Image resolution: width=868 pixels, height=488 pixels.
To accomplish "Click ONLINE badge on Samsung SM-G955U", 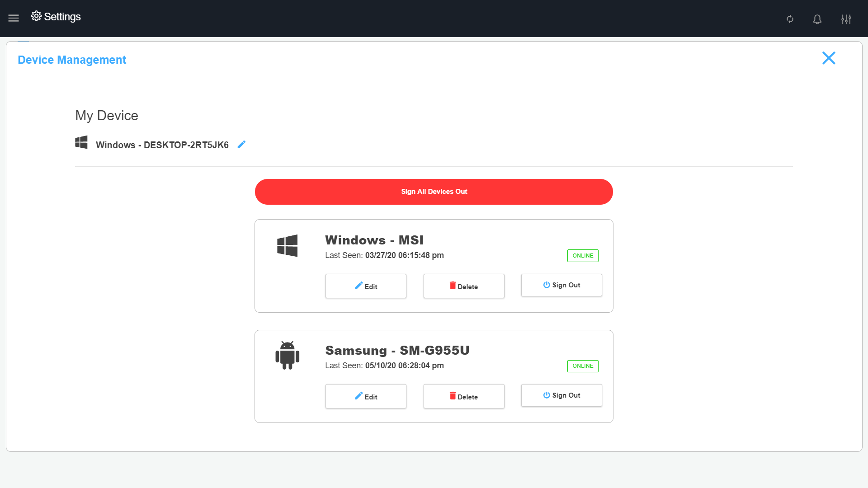I will (583, 366).
